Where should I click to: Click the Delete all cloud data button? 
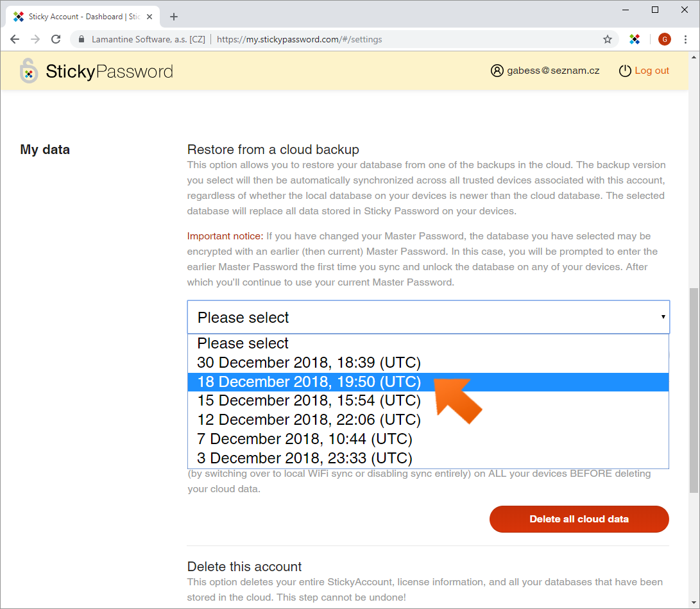tap(579, 519)
